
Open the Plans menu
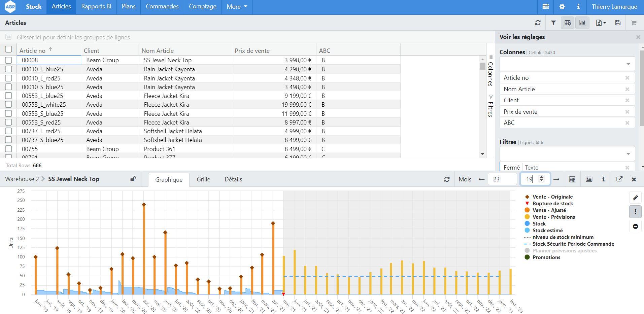[129, 7]
